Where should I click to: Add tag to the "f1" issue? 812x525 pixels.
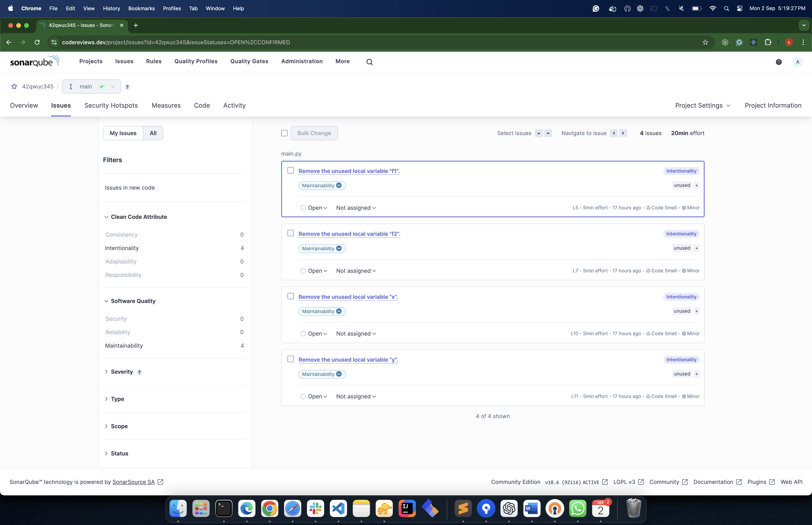[696, 185]
